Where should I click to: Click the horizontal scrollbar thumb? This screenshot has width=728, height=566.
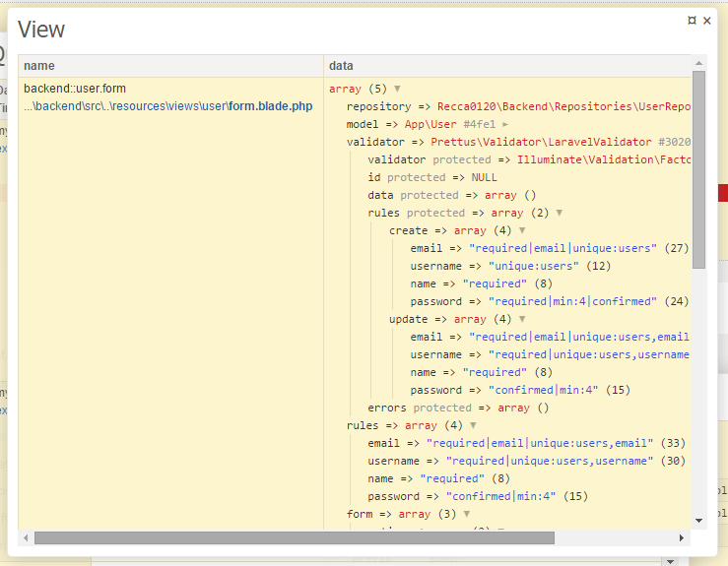295,538
